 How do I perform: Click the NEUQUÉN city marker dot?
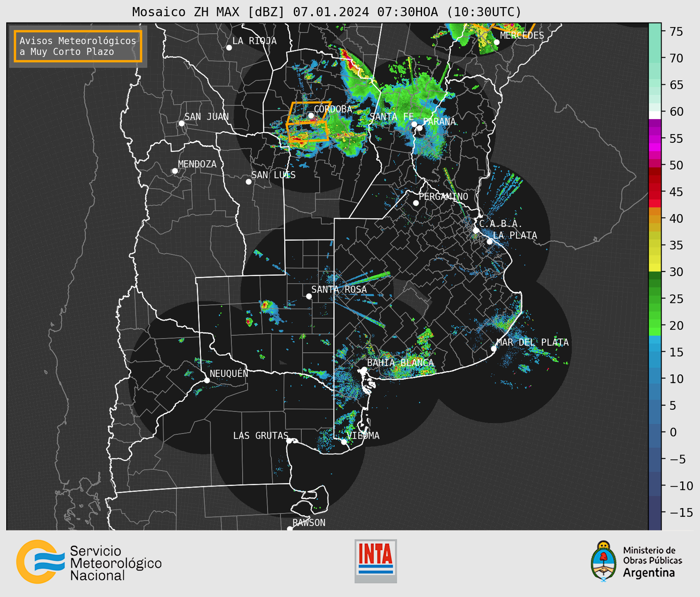[x=207, y=380]
